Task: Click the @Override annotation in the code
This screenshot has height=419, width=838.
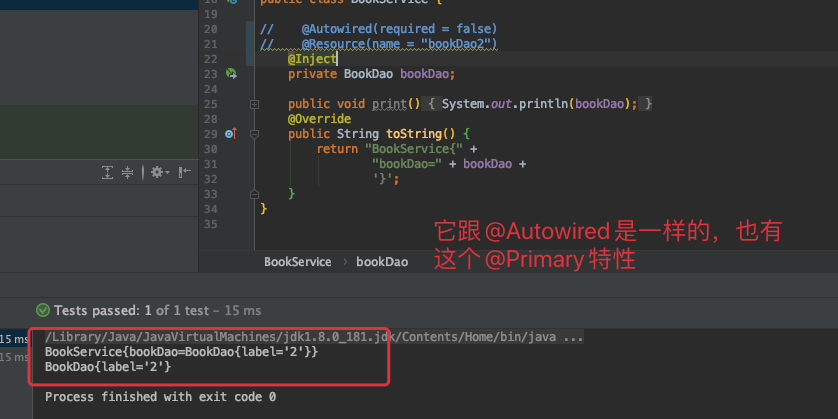Action: (320, 119)
